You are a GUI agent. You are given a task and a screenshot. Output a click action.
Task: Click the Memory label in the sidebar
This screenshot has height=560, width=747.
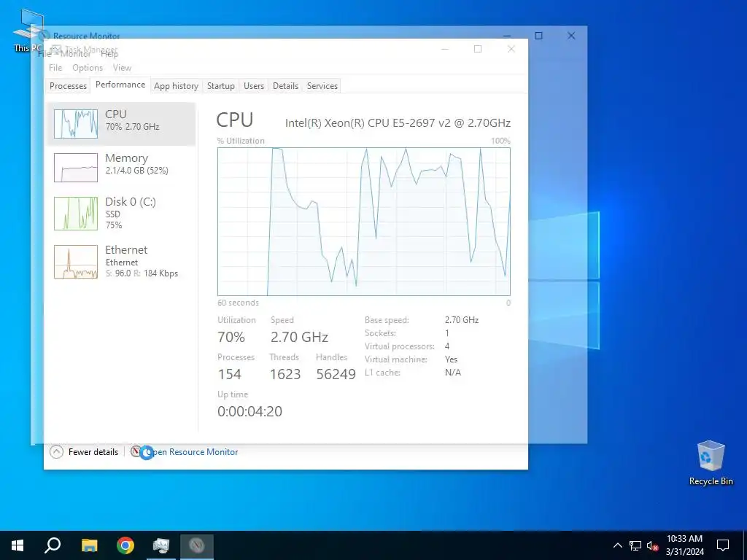(x=126, y=158)
